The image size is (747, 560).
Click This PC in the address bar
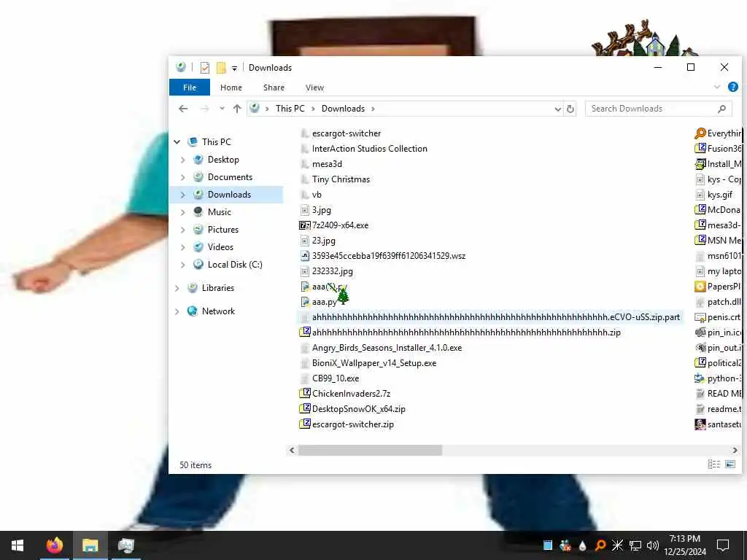(x=290, y=109)
